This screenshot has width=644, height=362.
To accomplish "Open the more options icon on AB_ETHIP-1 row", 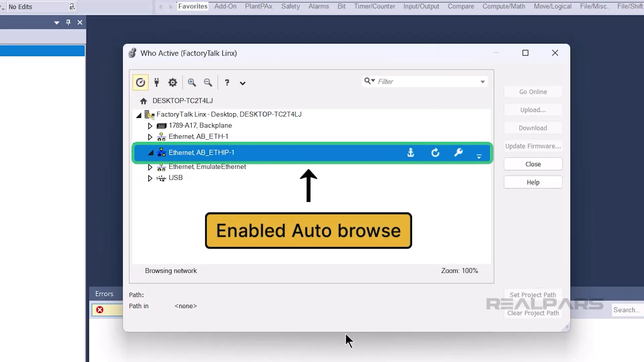I will point(479,156).
